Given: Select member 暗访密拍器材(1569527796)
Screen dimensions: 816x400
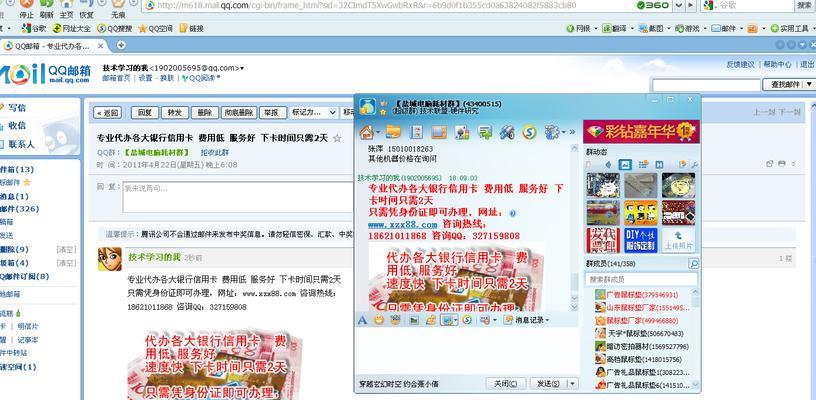Looking at the screenshot, I should pos(642,346).
